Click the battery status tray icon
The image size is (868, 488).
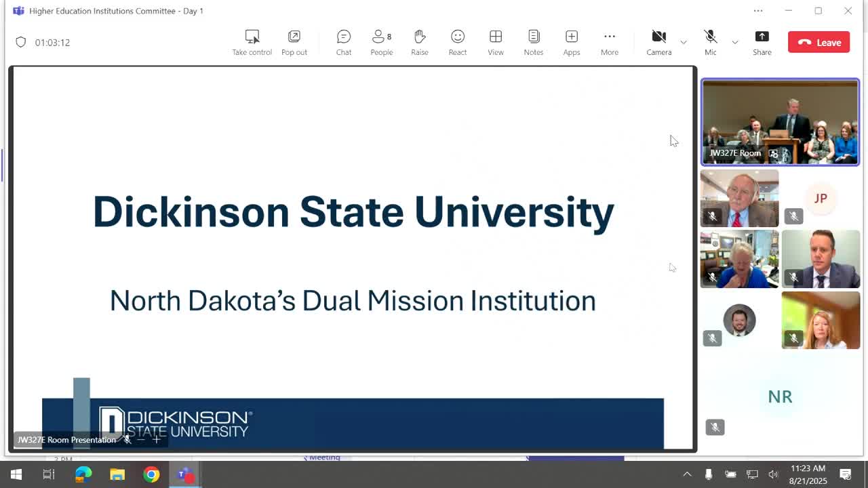point(730,474)
